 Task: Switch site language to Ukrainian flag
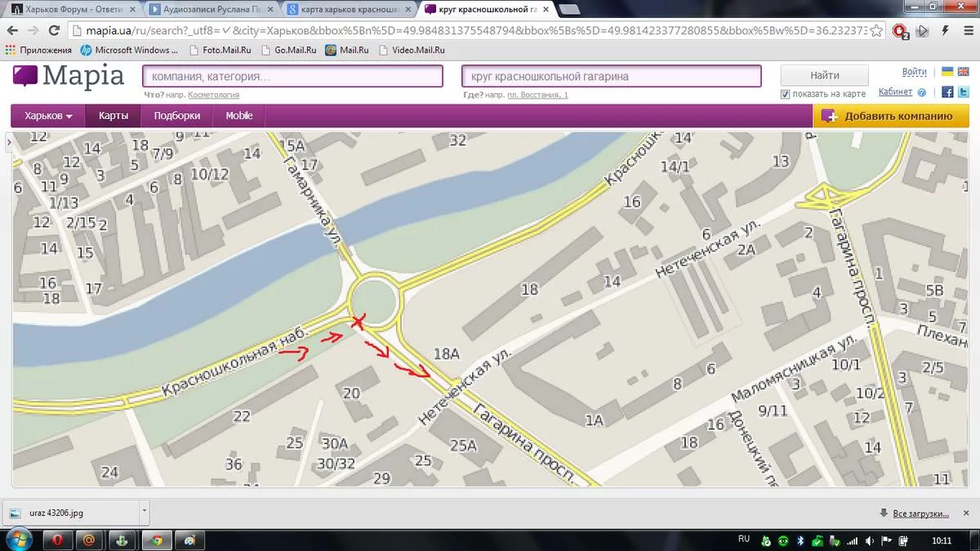pos(947,73)
